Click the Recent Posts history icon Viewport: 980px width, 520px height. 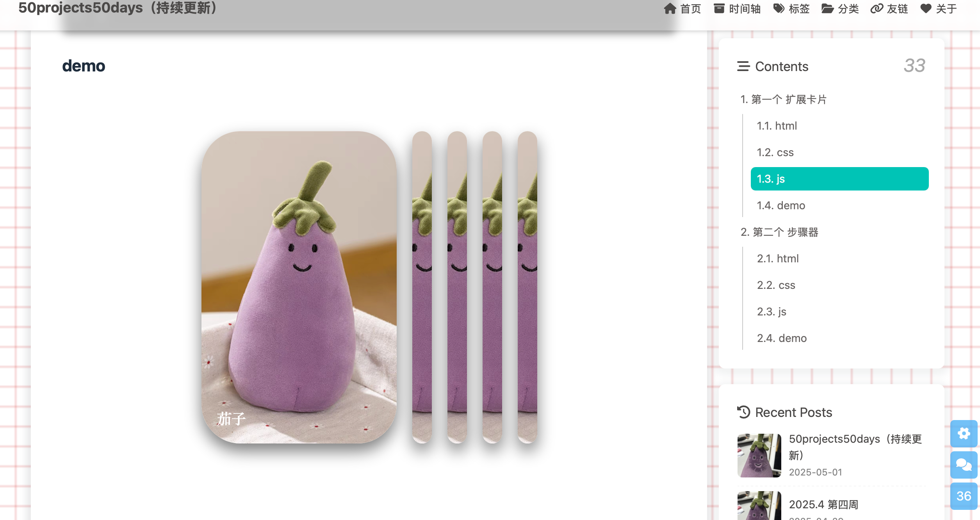click(x=744, y=412)
